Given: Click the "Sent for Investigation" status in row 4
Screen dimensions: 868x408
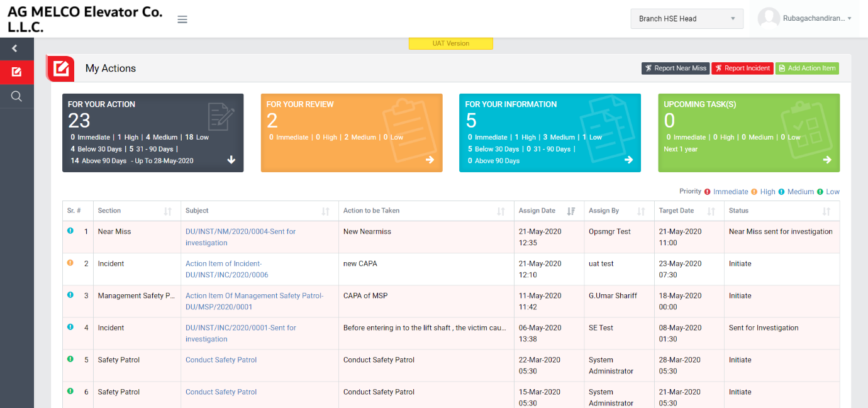Looking at the screenshot, I should tap(764, 328).
